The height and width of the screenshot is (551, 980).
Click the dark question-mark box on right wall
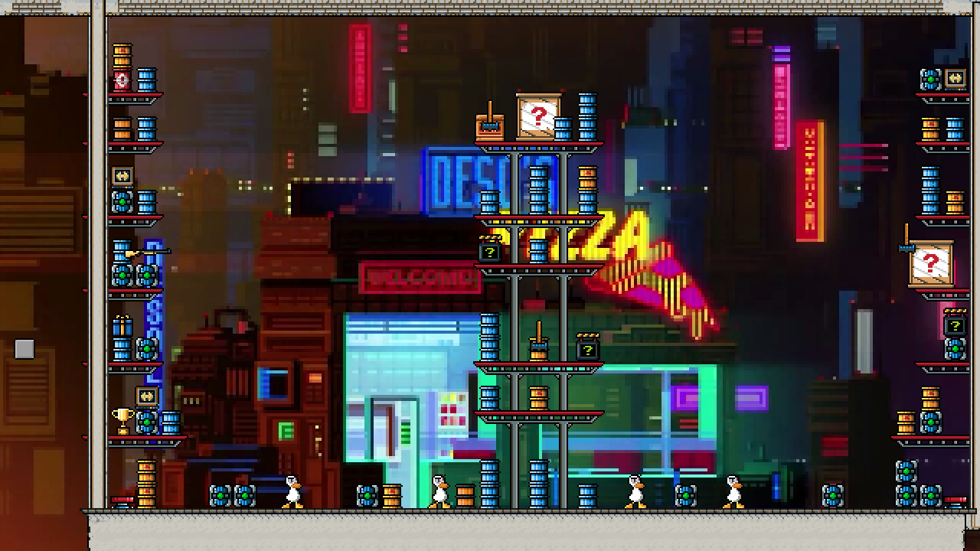(x=955, y=324)
